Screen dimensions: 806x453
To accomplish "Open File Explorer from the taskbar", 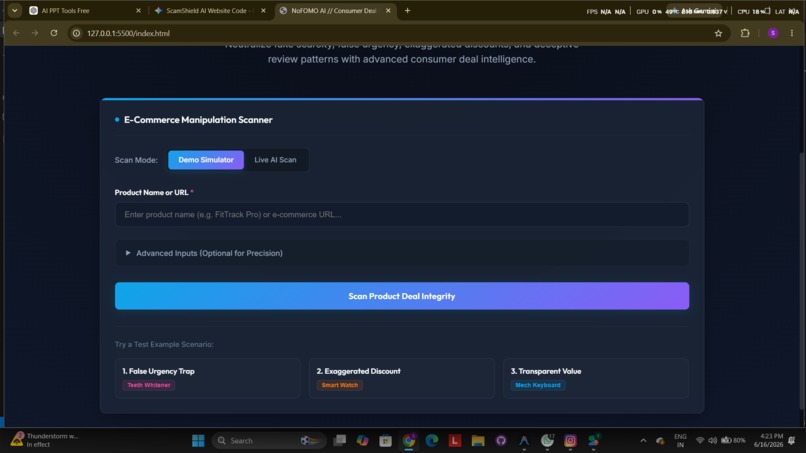I will [x=478, y=441].
